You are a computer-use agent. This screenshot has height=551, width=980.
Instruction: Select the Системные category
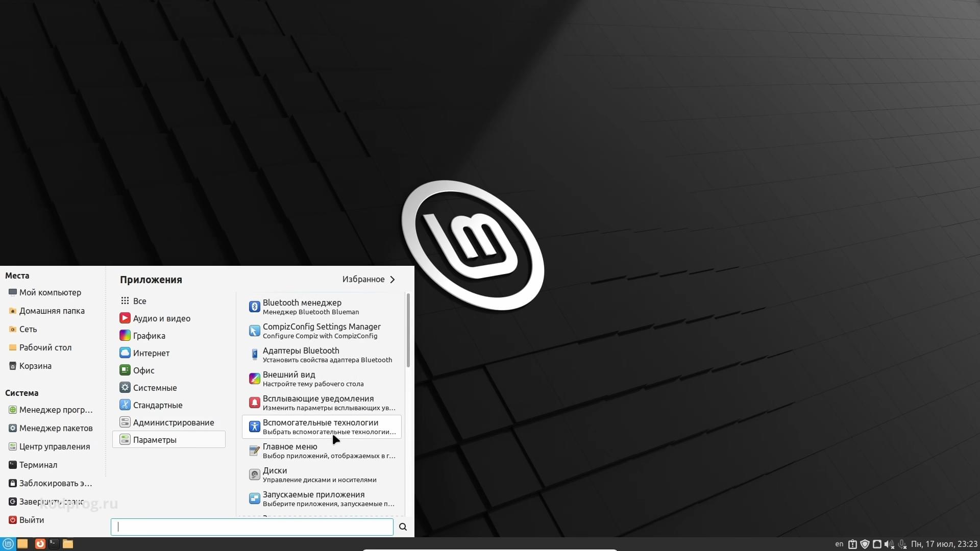[x=168, y=388]
